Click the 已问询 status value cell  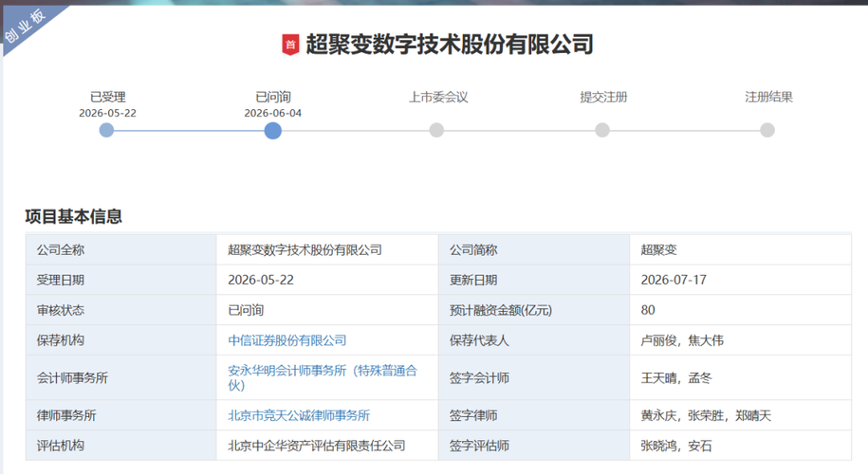pyautogui.click(x=327, y=310)
